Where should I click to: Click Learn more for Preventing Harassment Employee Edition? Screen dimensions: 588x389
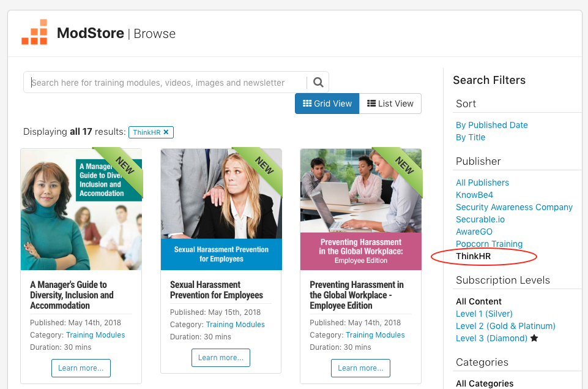click(x=360, y=368)
